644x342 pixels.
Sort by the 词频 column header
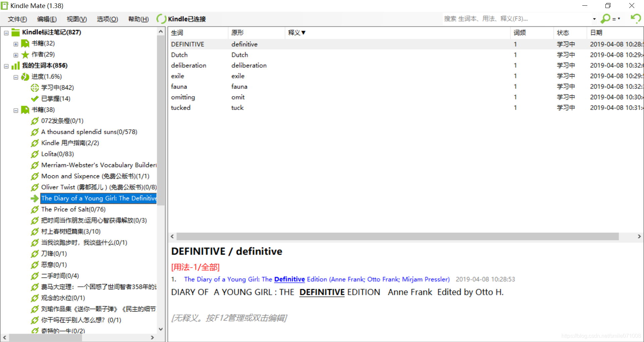pos(532,33)
